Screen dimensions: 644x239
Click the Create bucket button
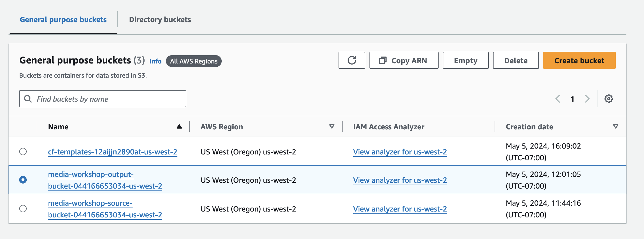[x=579, y=60]
